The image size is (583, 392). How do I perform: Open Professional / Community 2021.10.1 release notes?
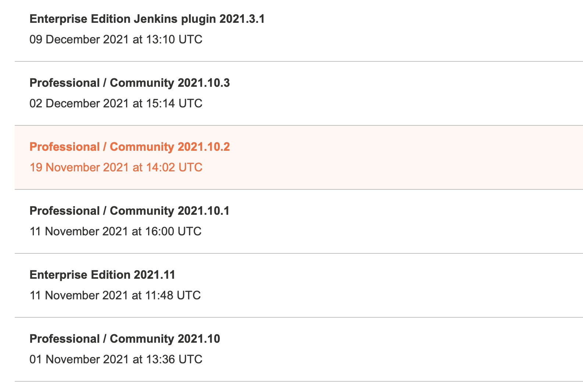coord(129,211)
